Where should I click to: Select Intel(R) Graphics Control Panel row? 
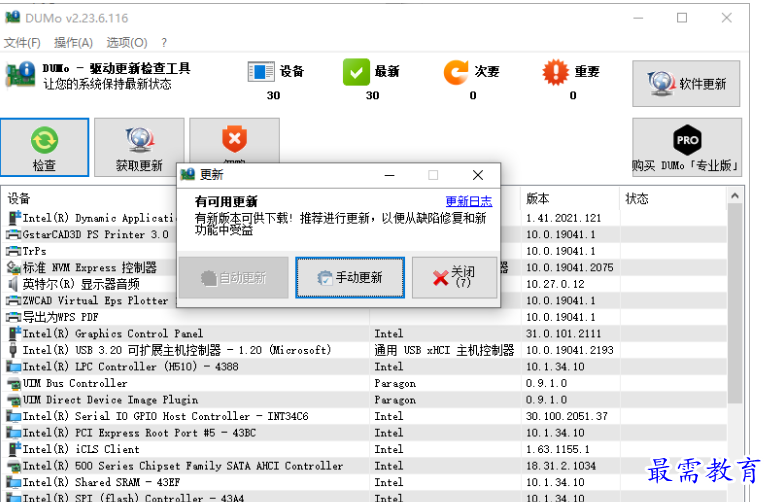(112, 334)
